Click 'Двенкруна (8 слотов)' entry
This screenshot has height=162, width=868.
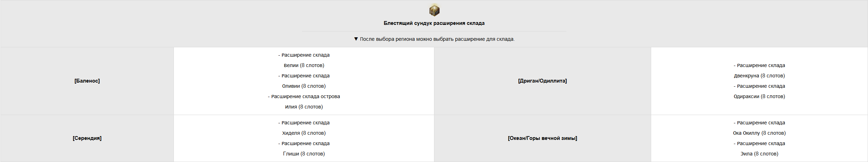tap(759, 76)
